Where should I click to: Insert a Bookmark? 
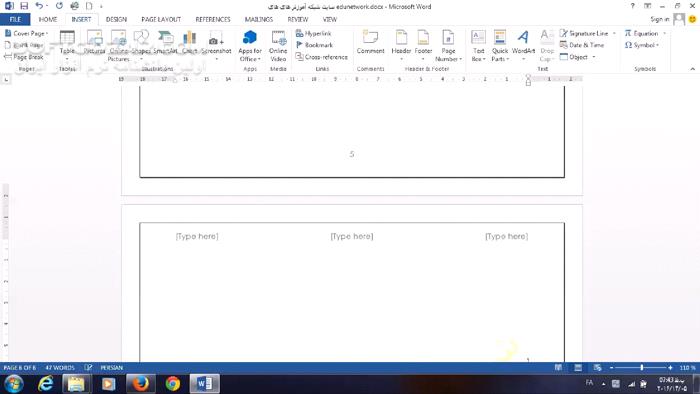click(x=314, y=45)
